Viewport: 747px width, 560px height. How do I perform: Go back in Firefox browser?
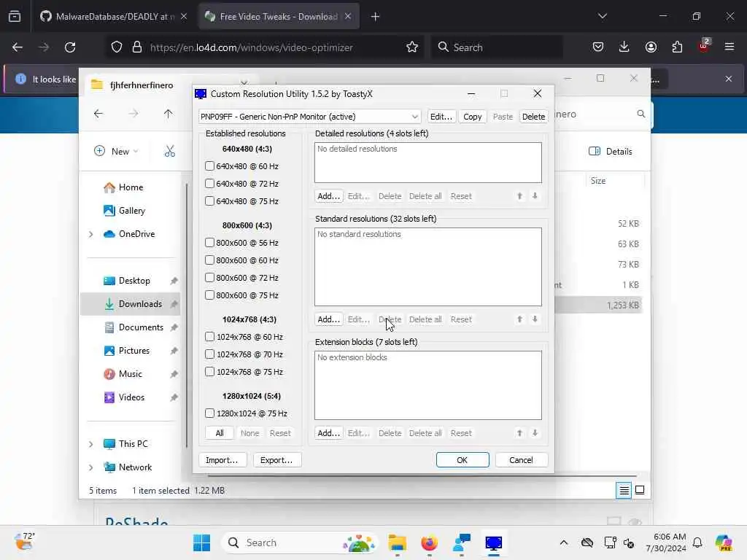tap(18, 47)
